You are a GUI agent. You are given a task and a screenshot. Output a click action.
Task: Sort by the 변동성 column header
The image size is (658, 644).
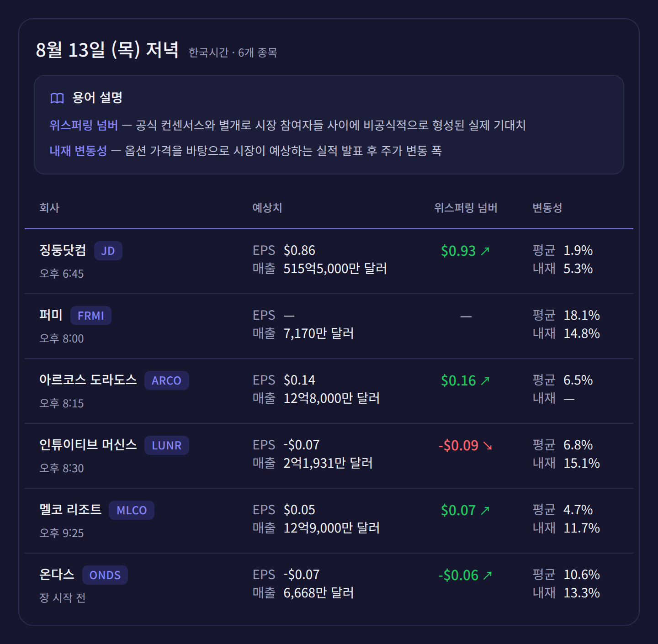pos(547,208)
